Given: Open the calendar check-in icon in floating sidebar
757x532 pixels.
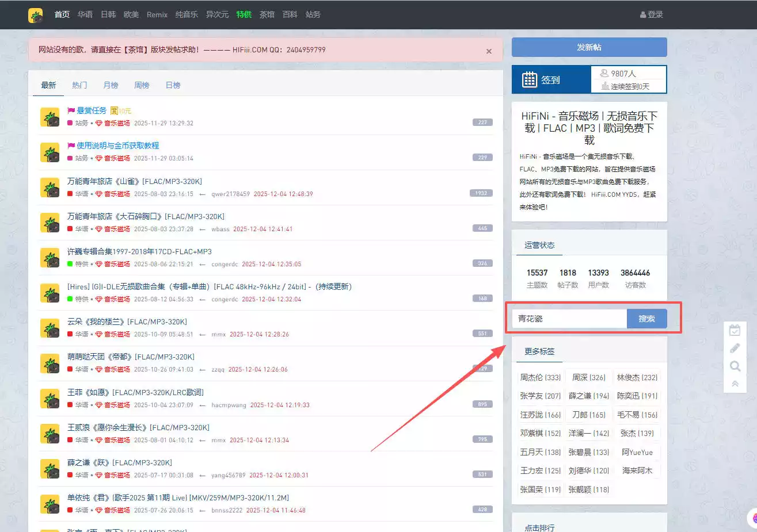Looking at the screenshot, I should [735, 330].
